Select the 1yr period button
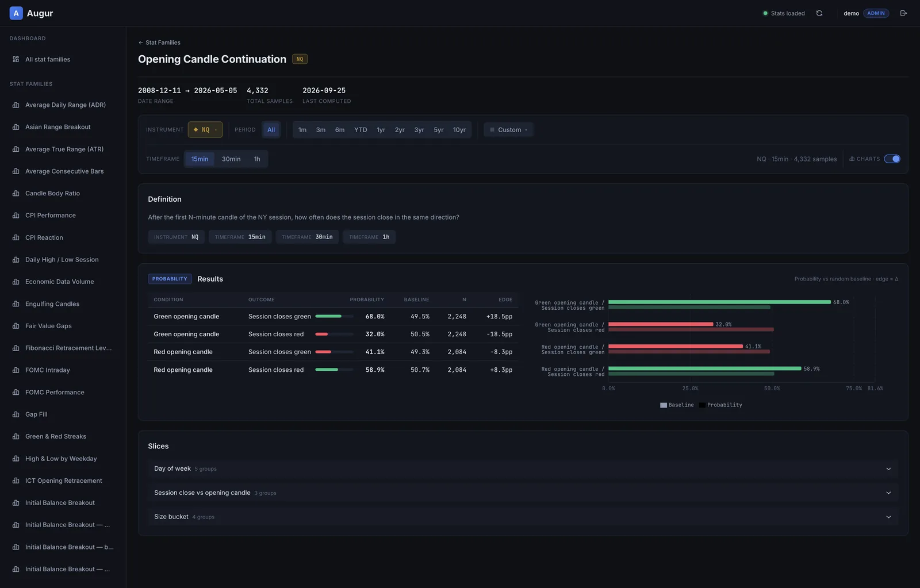This screenshot has width=920, height=588. tap(381, 130)
